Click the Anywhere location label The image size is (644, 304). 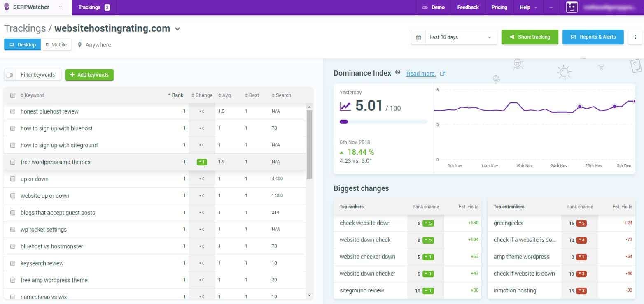point(98,45)
